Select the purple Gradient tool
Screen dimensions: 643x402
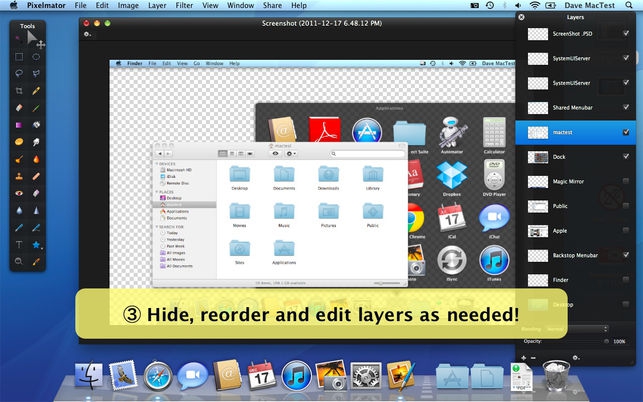[19, 125]
